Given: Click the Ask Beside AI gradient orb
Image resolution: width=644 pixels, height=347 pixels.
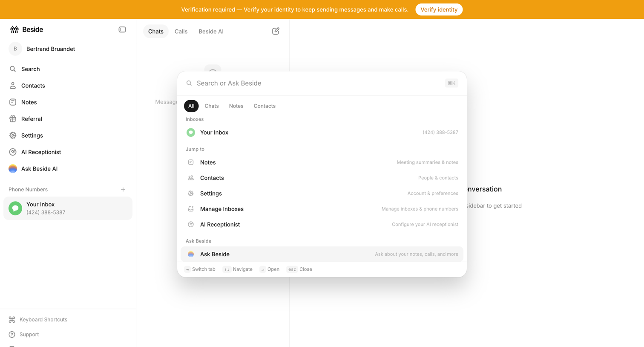Looking at the screenshot, I should pos(13,169).
